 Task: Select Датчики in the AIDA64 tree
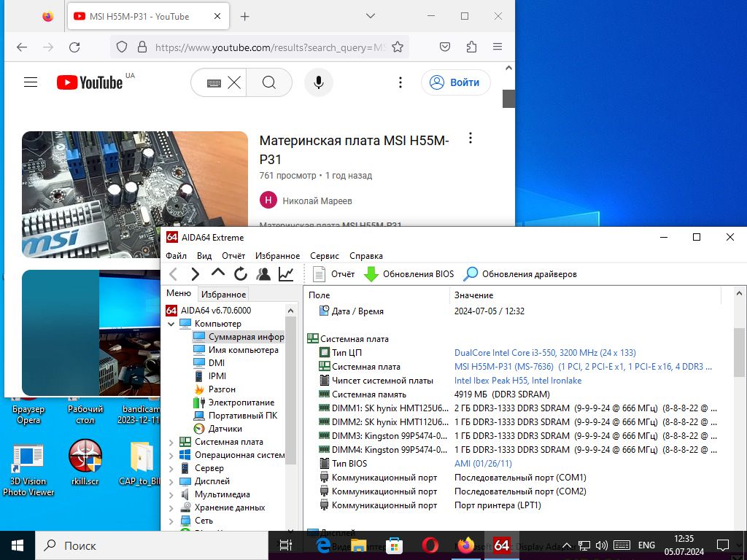(225, 429)
